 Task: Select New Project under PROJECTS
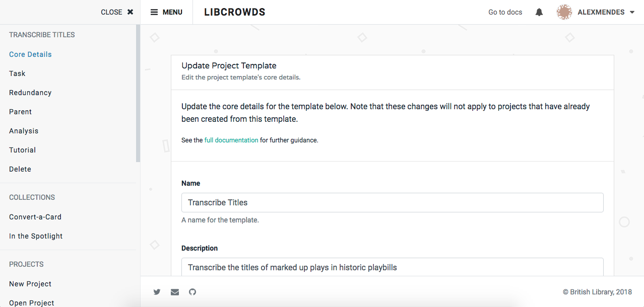pyautogui.click(x=30, y=283)
